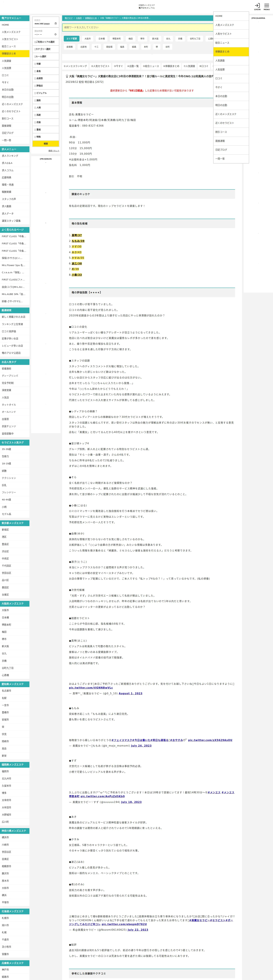
Task: Open 一問一答 from the open MENU dropdown
Action: pos(231,159)
